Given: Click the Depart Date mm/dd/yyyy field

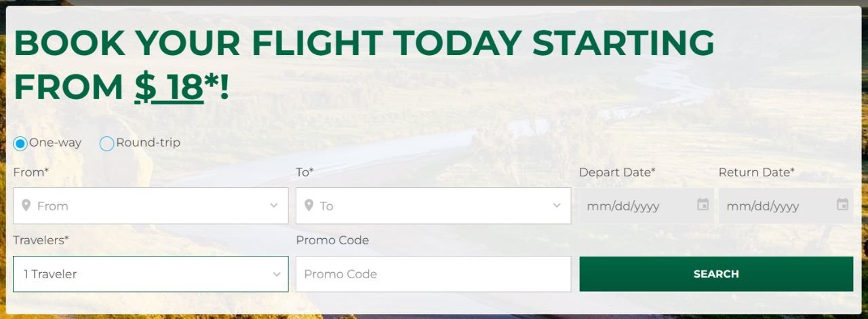Looking at the screenshot, I should pos(646,206).
